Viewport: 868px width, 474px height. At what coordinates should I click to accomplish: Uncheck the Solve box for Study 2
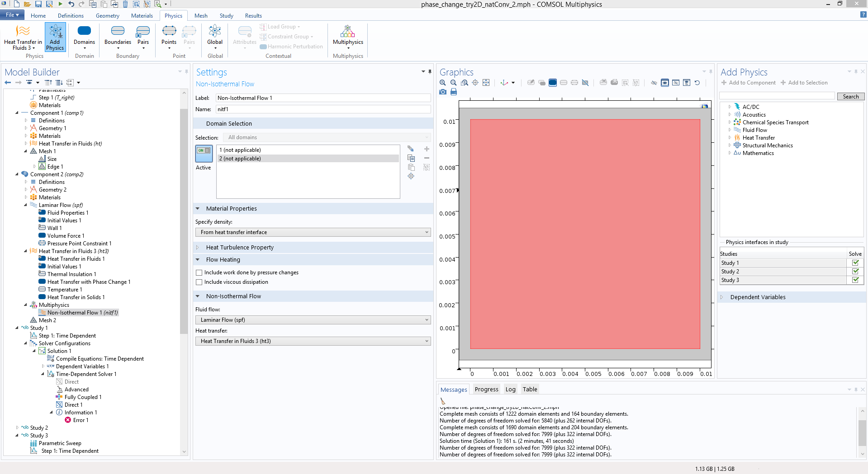click(855, 271)
